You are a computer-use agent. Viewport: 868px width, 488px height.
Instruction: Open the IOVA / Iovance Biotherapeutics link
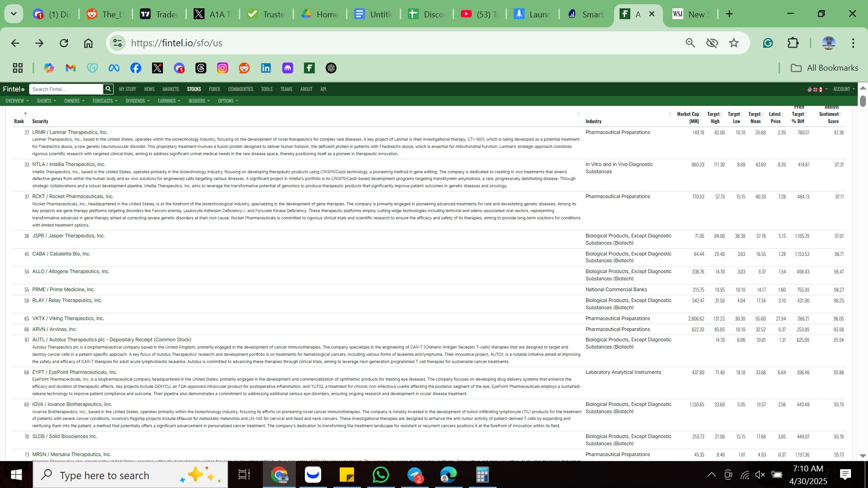(x=72, y=404)
